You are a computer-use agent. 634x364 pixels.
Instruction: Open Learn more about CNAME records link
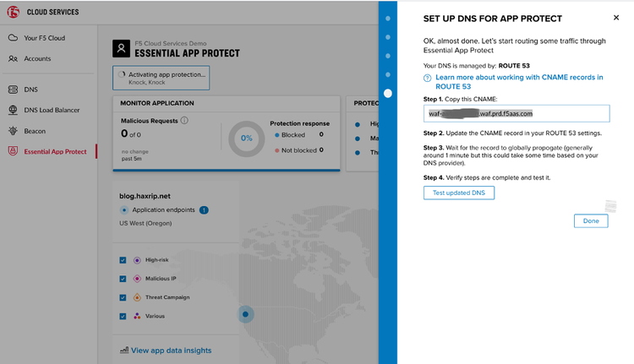[519, 82]
